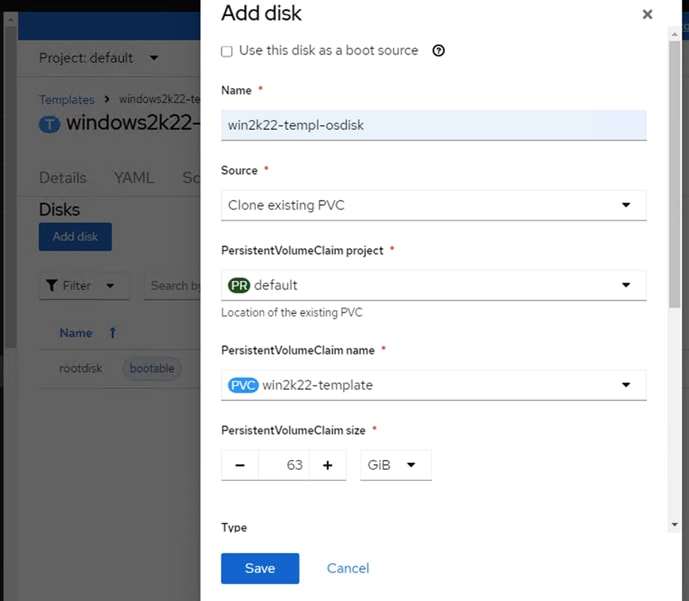The height and width of the screenshot is (601, 689).
Task: Click 'Location of the existing PVC' hint text
Action: click(x=292, y=312)
